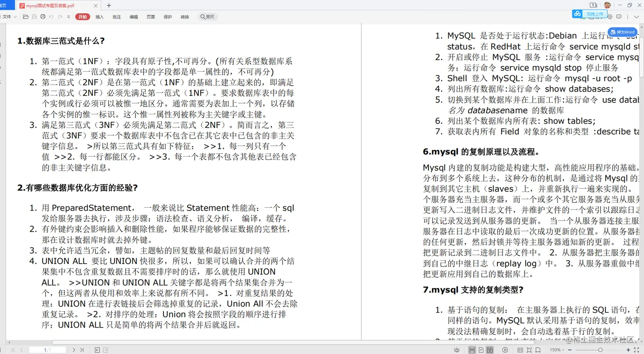Jump to the last page arrow

click(x=82, y=350)
